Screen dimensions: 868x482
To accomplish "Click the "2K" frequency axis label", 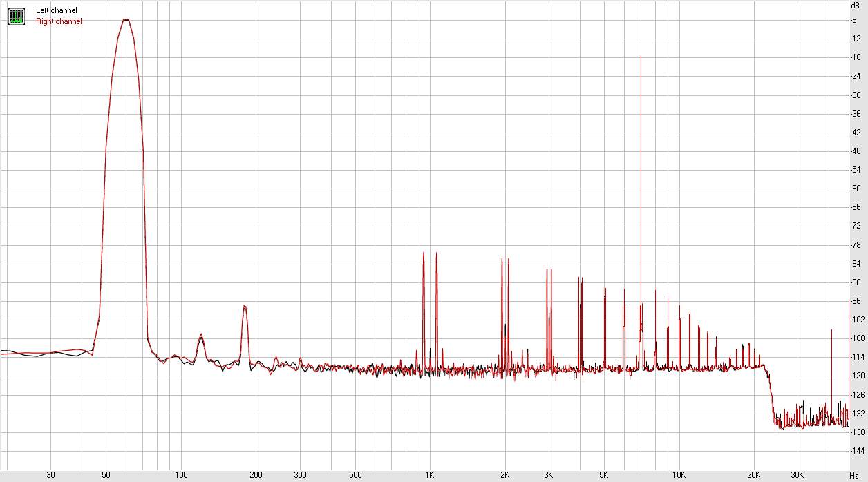I will point(504,475).
